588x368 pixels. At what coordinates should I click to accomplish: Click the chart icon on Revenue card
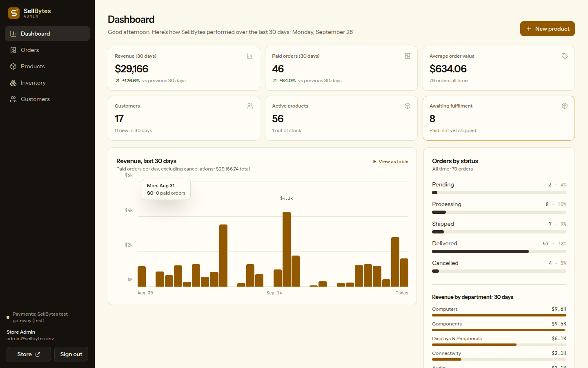tap(250, 56)
